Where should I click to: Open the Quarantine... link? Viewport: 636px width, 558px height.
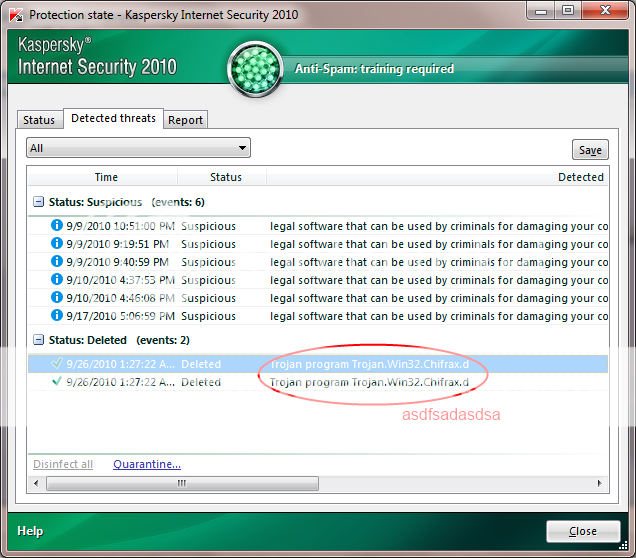click(x=147, y=464)
